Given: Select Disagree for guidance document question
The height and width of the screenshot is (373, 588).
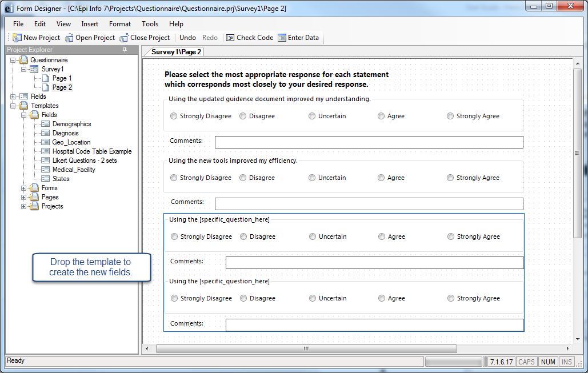Looking at the screenshot, I should coord(243,116).
